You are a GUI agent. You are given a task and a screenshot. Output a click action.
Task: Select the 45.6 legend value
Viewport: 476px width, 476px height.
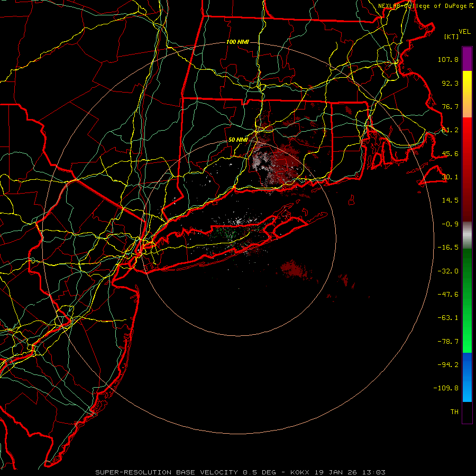pos(450,153)
